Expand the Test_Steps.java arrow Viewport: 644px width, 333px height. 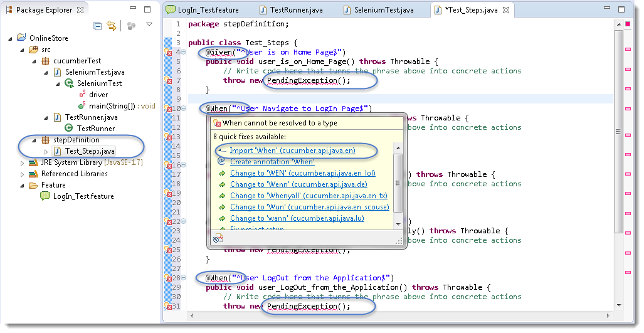46,152
